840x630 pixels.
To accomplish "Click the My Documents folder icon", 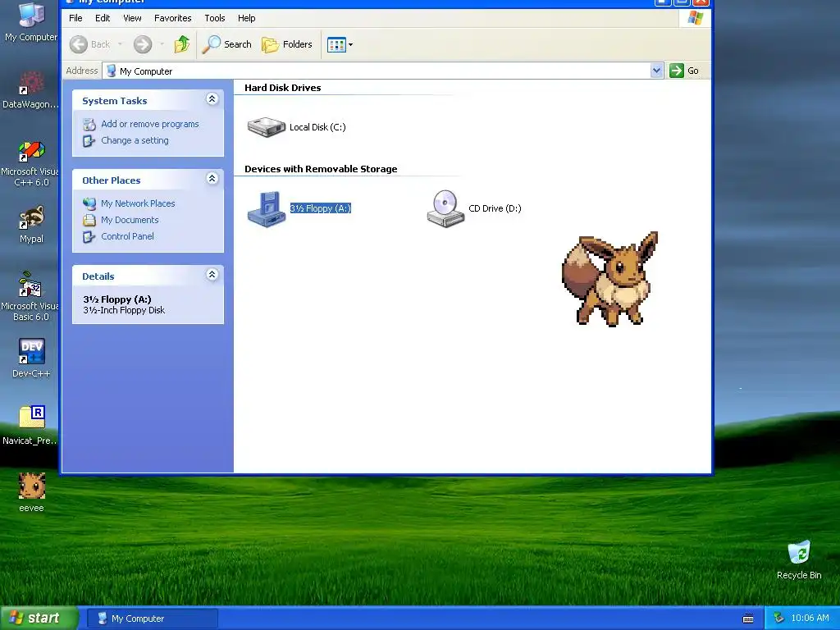I will [x=89, y=220].
